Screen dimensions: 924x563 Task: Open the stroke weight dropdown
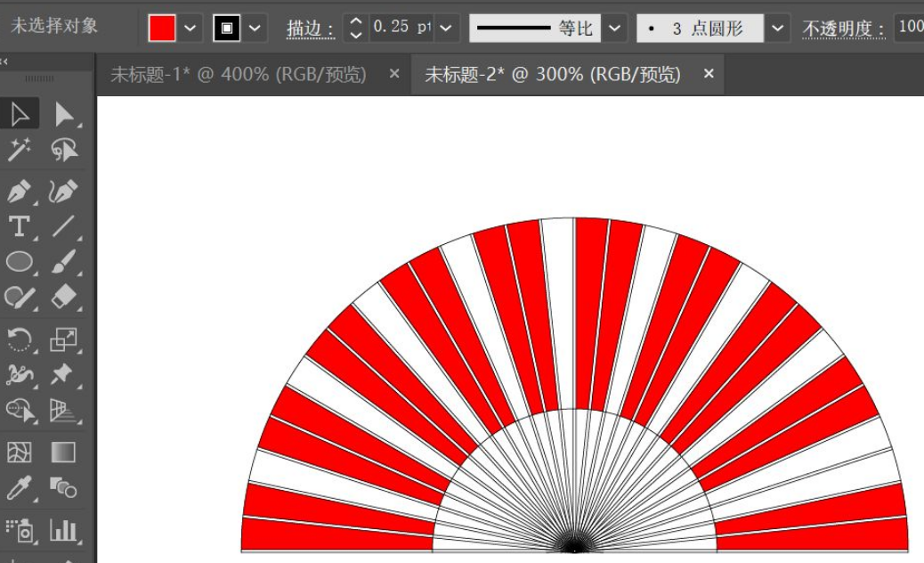[x=446, y=28]
